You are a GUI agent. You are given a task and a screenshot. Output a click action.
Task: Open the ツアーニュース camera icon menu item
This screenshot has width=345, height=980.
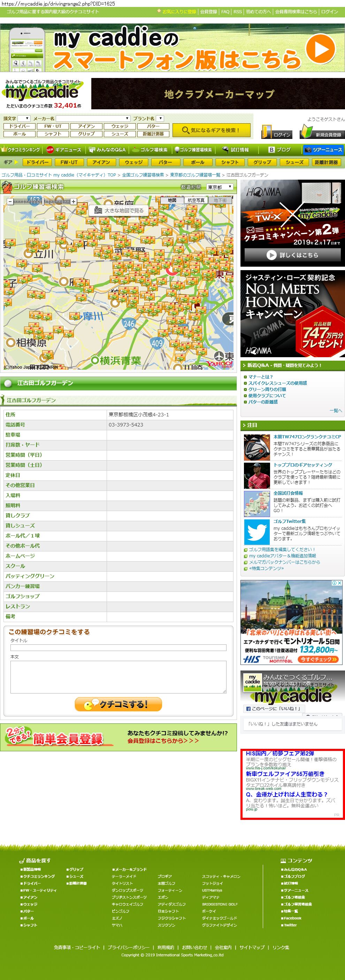[323, 150]
